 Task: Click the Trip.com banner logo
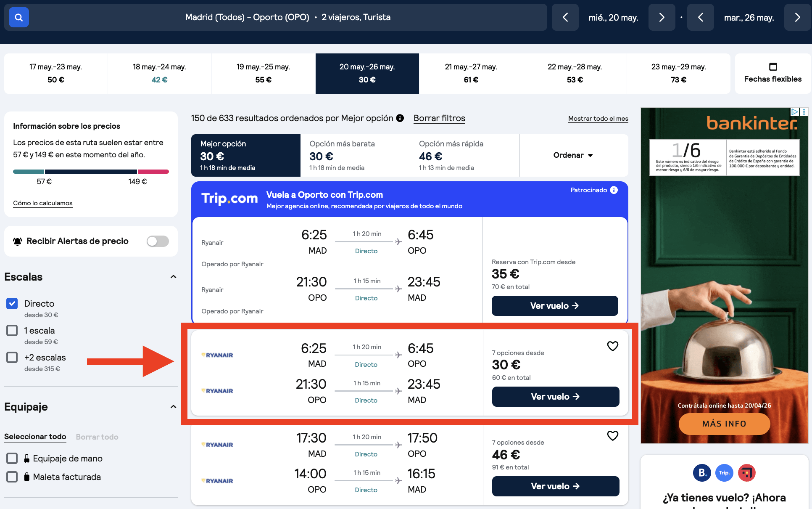[229, 199]
